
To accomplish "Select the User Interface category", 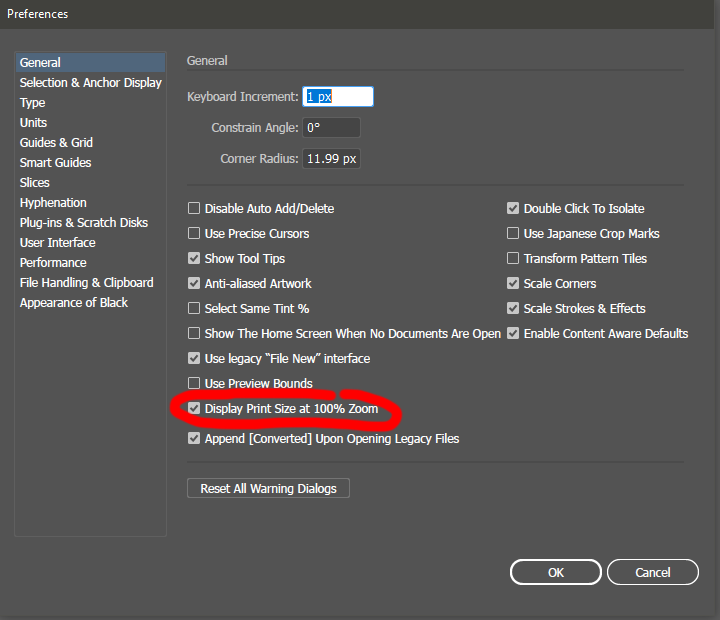I will tap(58, 243).
